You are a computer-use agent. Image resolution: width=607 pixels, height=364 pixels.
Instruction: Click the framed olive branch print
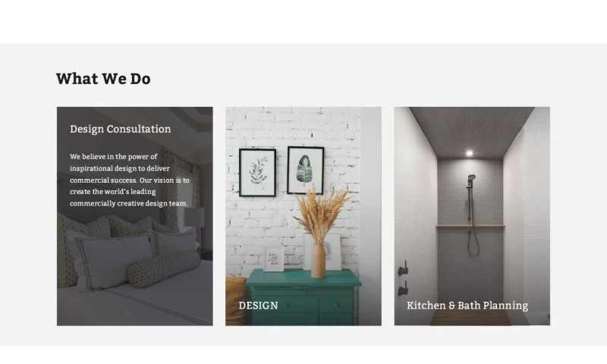pos(257,173)
